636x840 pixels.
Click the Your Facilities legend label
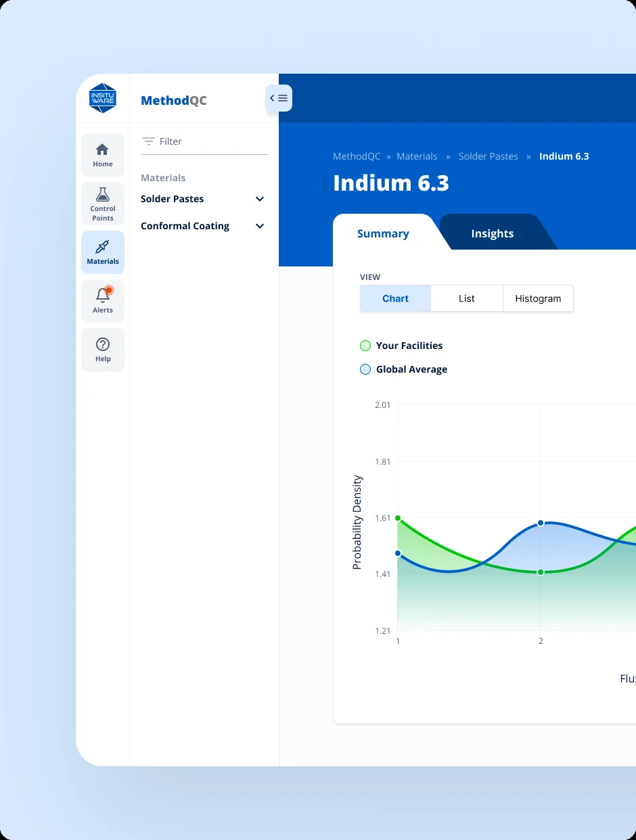point(409,346)
